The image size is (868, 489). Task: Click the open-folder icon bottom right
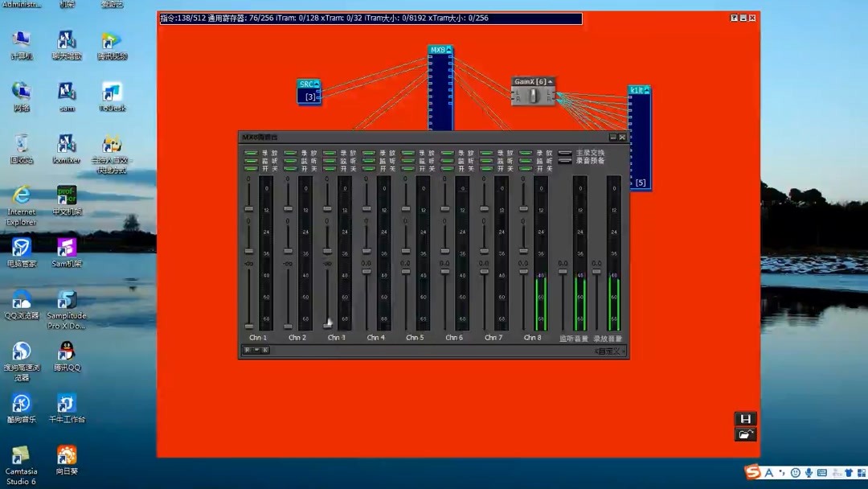pos(744,434)
